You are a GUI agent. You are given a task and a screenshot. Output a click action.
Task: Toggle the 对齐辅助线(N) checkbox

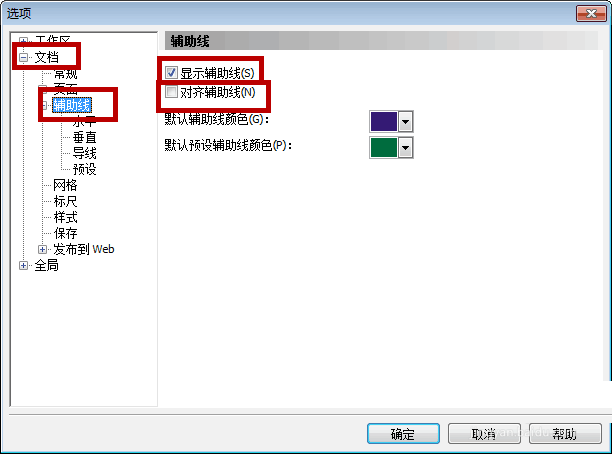coord(171,92)
